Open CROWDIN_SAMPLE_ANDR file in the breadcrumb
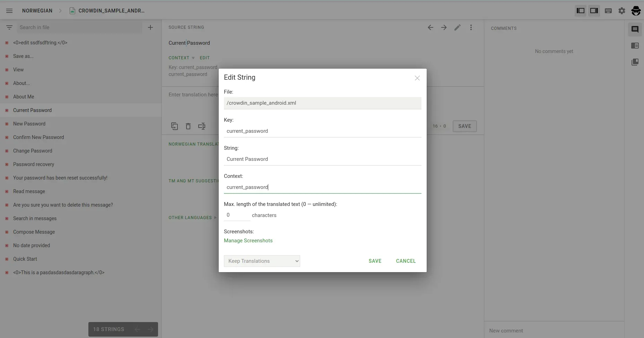Image resolution: width=644 pixels, height=338 pixels. (x=112, y=11)
